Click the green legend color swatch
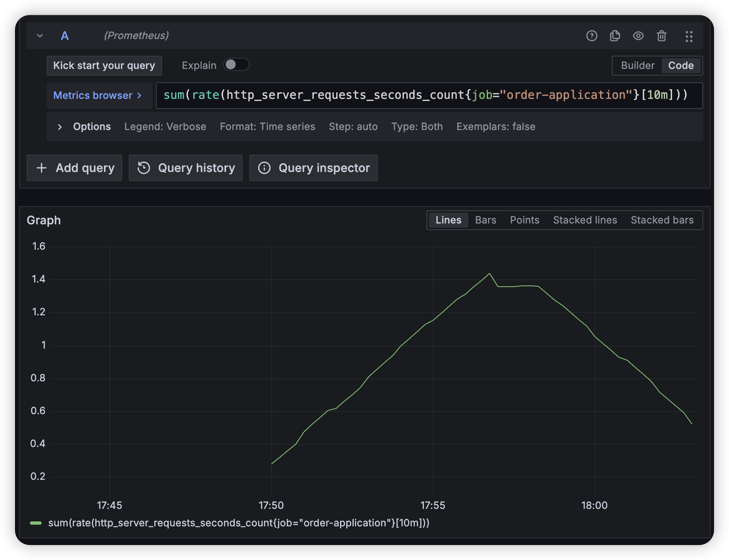Image resolution: width=729 pixels, height=560 pixels. (36, 523)
